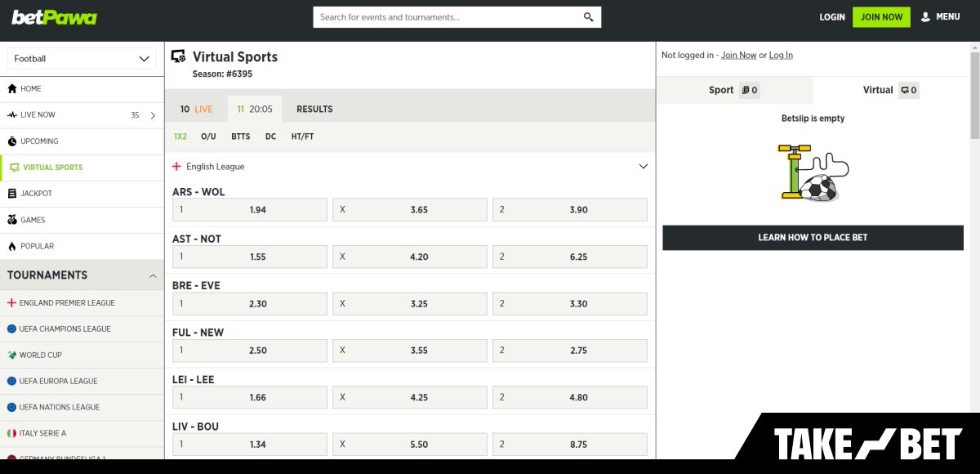Bet on FUL - NEW draw 3.55
980x474 pixels.
(x=410, y=351)
